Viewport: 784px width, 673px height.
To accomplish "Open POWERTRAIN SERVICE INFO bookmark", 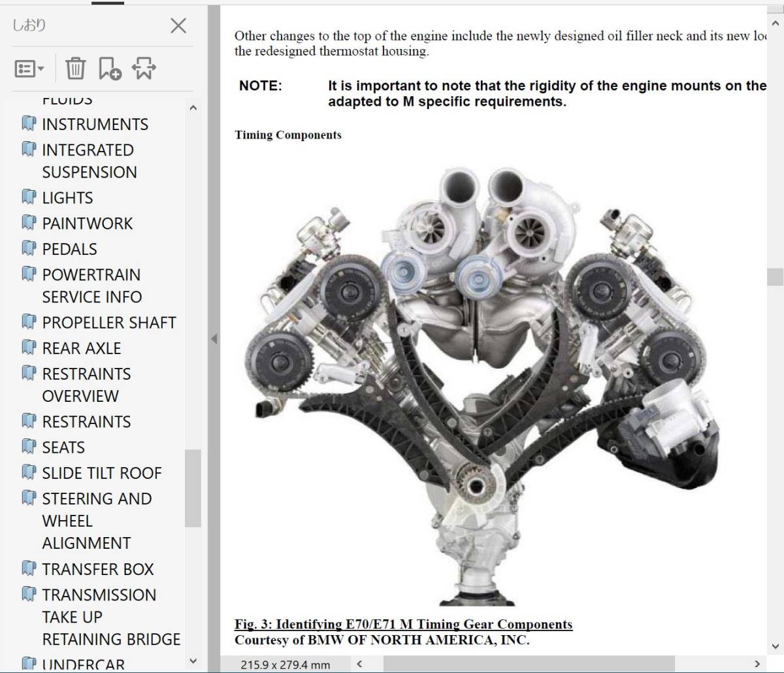I will [91, 286].
